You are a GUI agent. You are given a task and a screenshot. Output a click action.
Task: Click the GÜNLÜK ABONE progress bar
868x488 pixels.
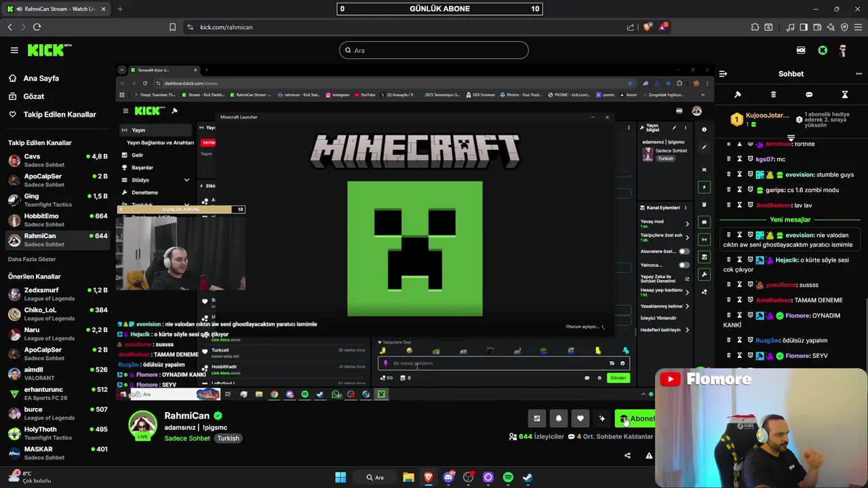click(439, 9)
